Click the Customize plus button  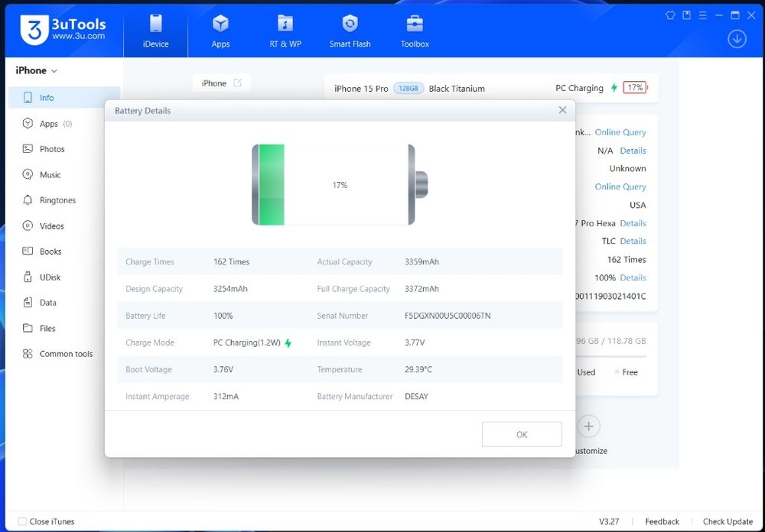tap(588, 427)
